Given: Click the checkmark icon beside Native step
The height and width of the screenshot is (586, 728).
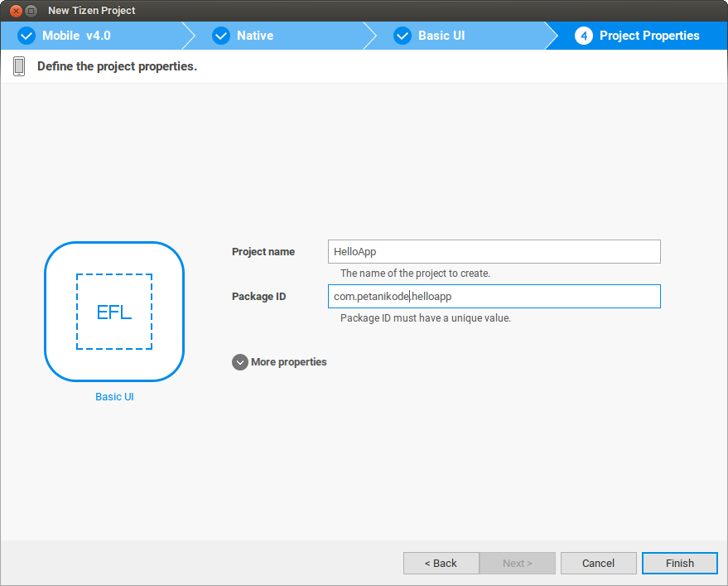Looking at the screenshot, I should pos(221,36).
